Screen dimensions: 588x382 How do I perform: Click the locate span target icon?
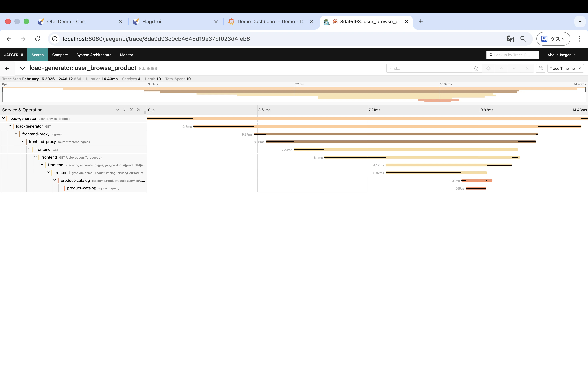coord(488,68)
